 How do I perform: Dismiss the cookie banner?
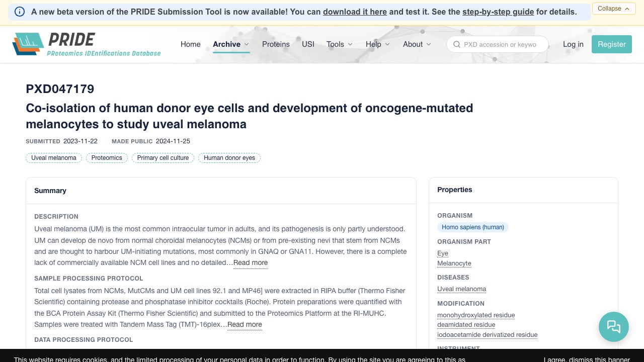point(587,359)
